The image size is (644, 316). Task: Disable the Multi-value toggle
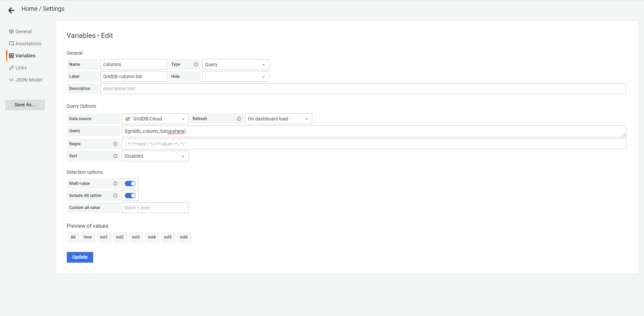click(130, 183)
